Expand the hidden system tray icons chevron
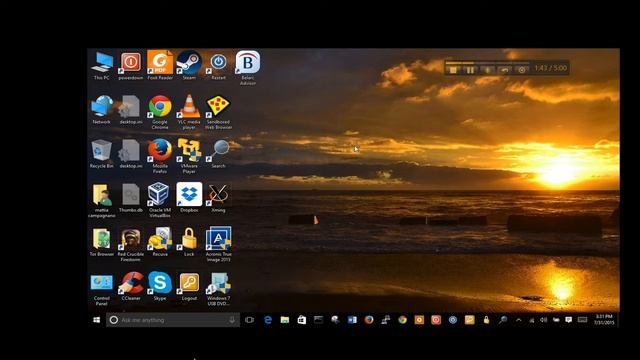The image size is (640, 360). click(519, 320)
